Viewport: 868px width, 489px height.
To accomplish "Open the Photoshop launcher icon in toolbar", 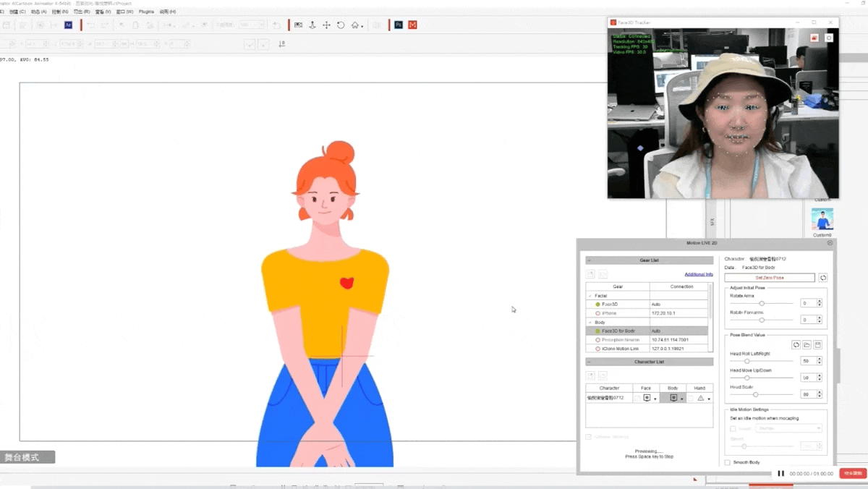I will 399,25.
